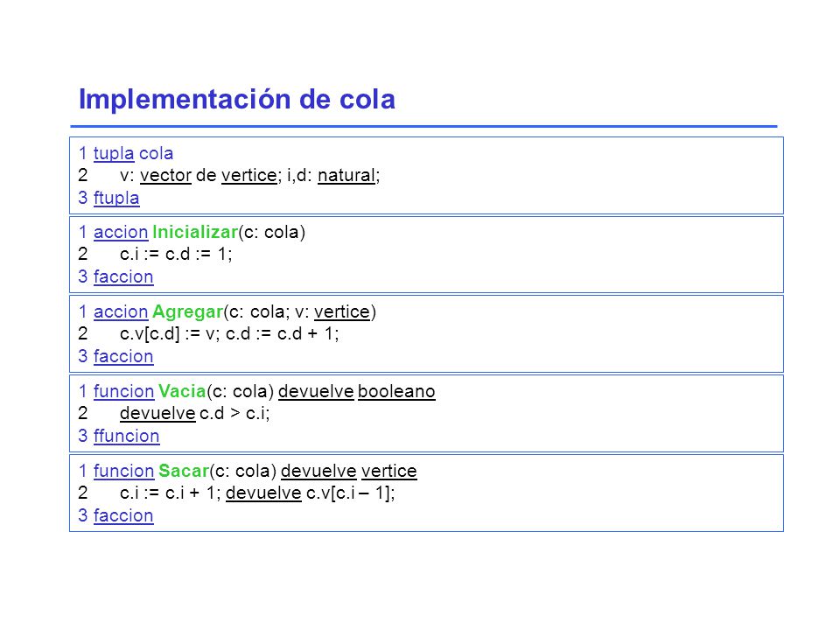
Task: Click the underlined keyword "tupla"
Action: point(114,153)
